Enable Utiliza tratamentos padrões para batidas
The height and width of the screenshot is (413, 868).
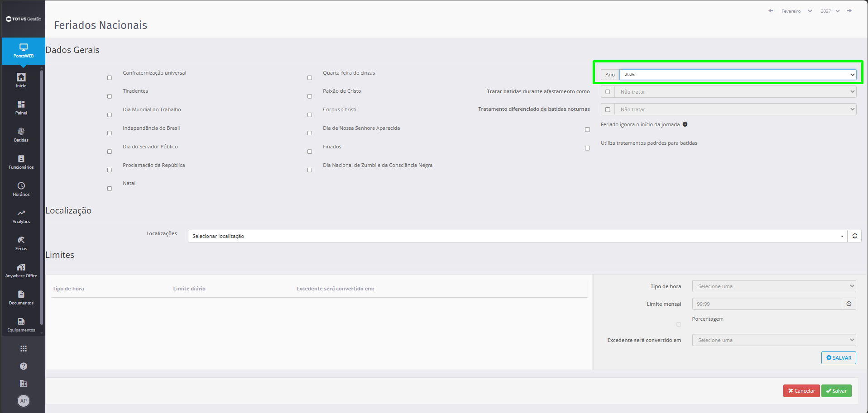[x=587, y=148]
